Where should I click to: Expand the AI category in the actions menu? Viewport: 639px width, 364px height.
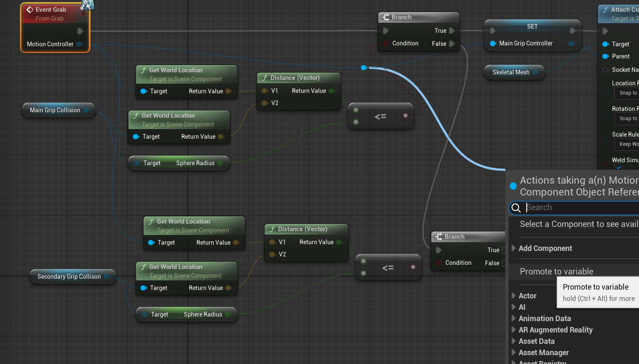click(x=514, y=307)
